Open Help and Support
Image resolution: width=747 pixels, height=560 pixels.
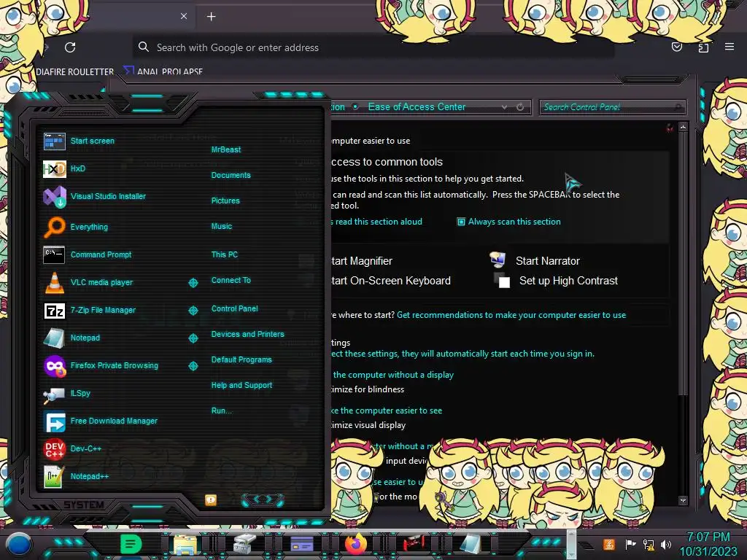241,385
